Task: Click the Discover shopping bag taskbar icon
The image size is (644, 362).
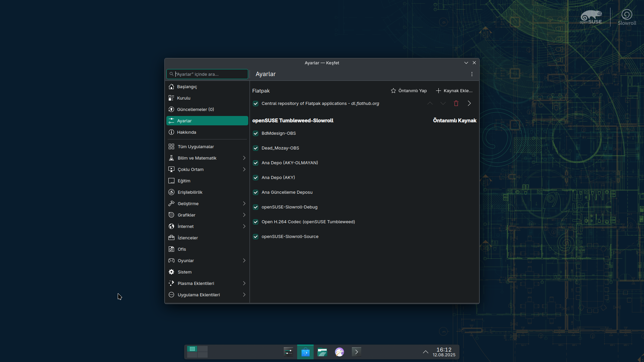Action: (x=305, y=352)
